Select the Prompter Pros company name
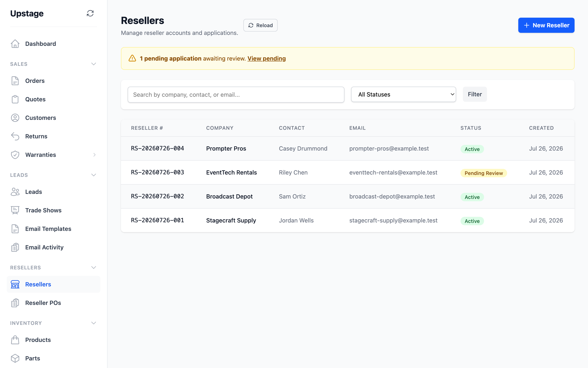 (226, 148)
